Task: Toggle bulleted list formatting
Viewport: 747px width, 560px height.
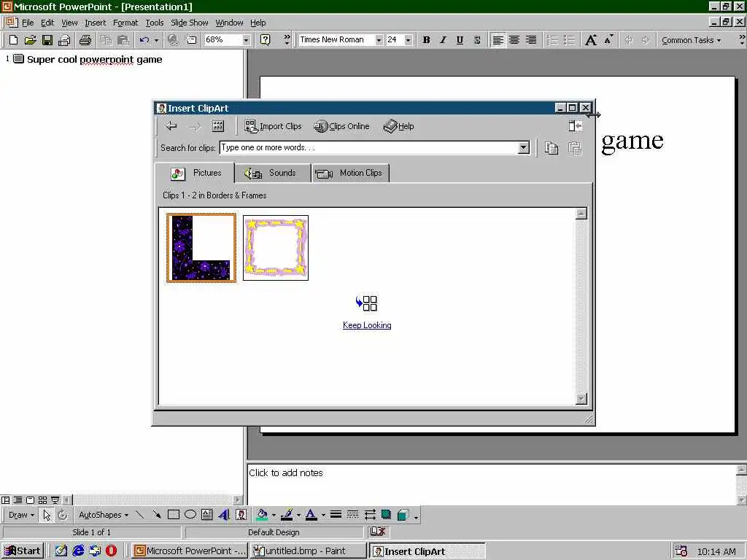Action: pos(569,40)
